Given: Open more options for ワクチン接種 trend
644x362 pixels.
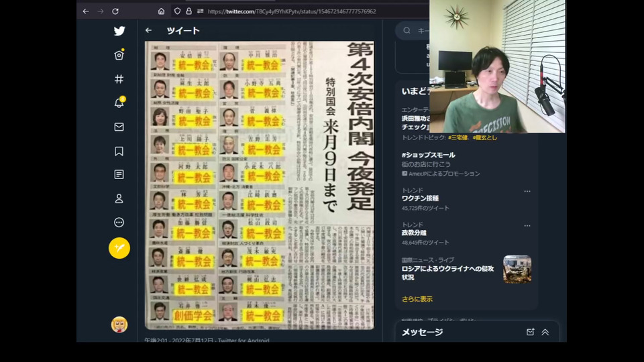Looking at the screenshot, I should (527, 191).
